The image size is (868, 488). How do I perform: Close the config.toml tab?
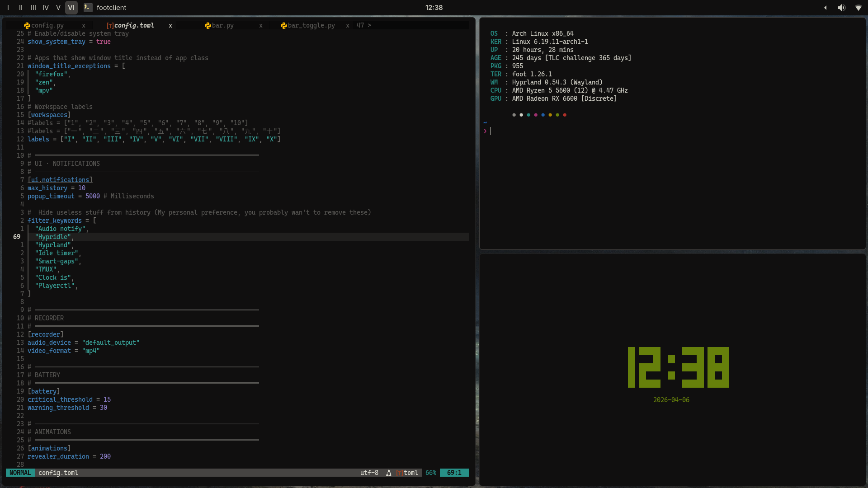pos(170,26)
